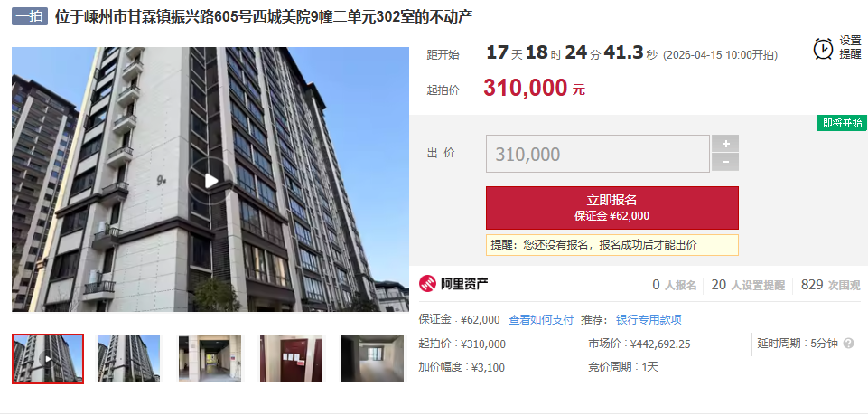Click the 立即报名 registration button
The height and width of the screenshot is (415, 868).
tap(612, 208)
